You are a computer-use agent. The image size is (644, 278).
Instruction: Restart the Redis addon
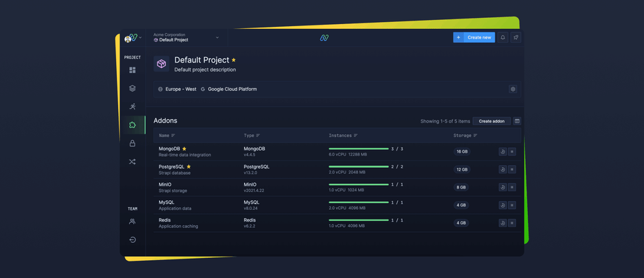502,223
